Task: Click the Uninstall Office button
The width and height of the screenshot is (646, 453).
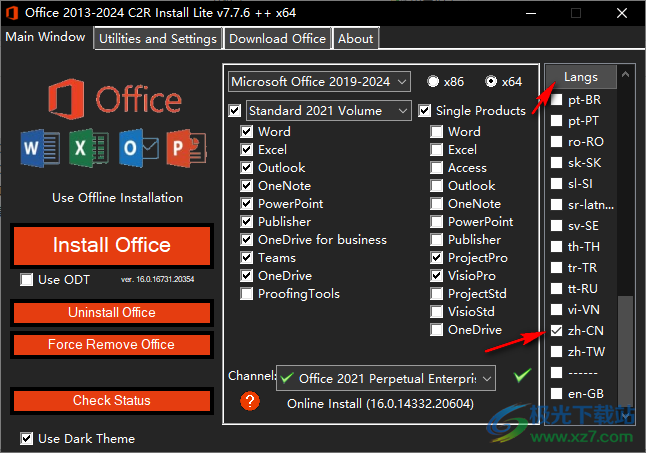Action: [x=112, y=313]
